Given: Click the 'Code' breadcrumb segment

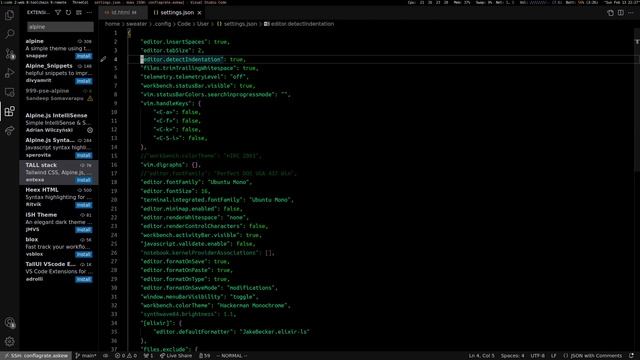Looking at the screenshot, I should click(x=184, y=24).
